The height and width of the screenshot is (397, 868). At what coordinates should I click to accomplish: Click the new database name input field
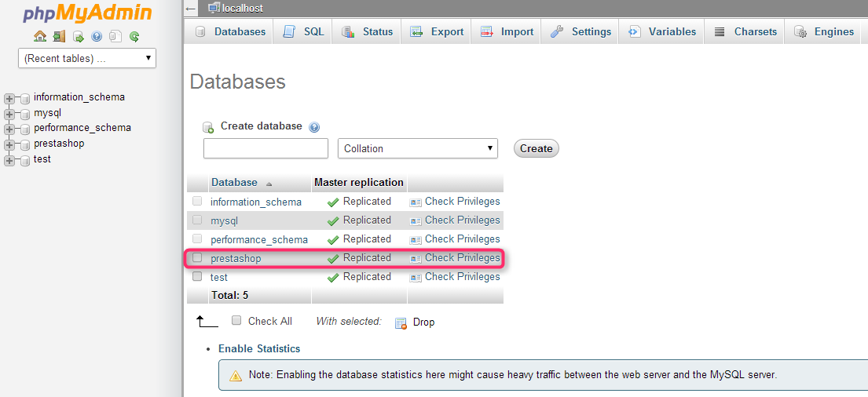point(266,148)
